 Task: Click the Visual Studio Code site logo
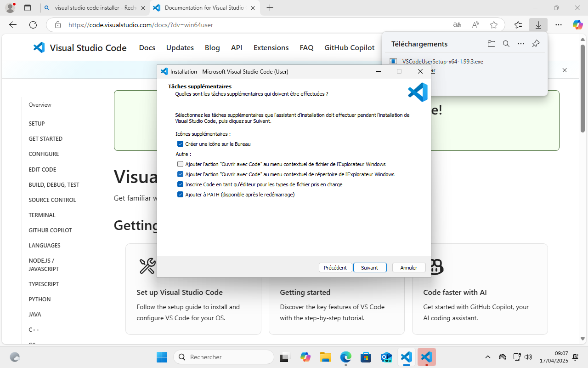(80, 47)
